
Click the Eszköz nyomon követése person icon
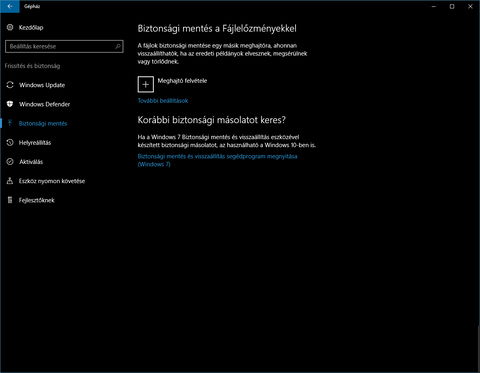[x=10, y=181]
